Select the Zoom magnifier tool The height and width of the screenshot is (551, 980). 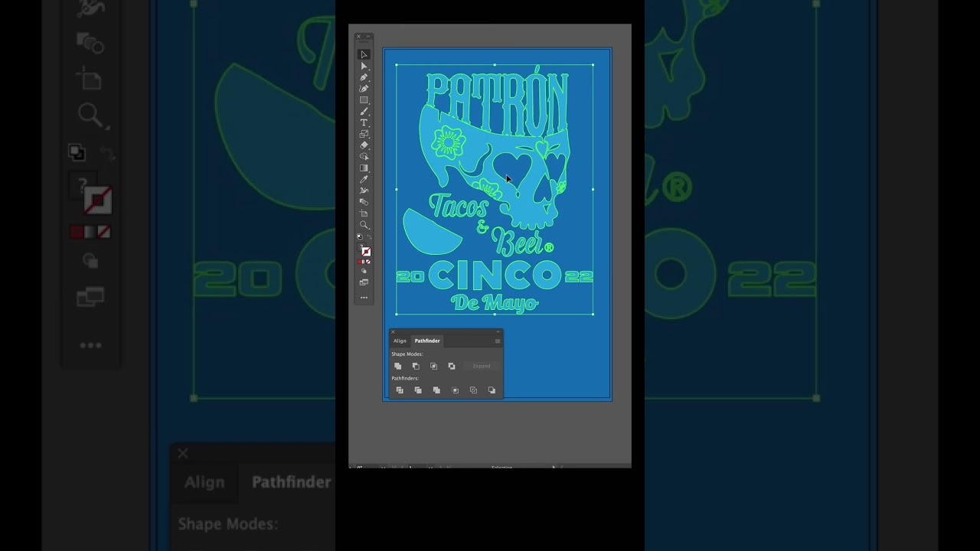coord(364,225)
